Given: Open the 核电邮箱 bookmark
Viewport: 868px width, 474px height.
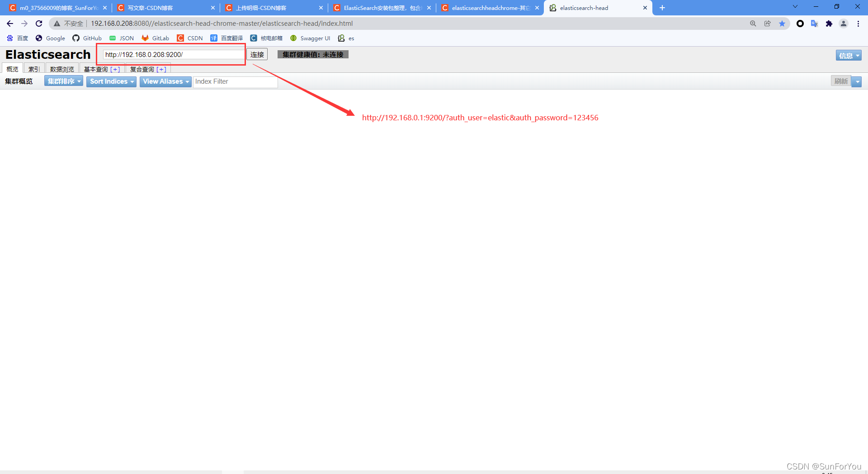Looking at the screenshot, I should click(266, 38).
